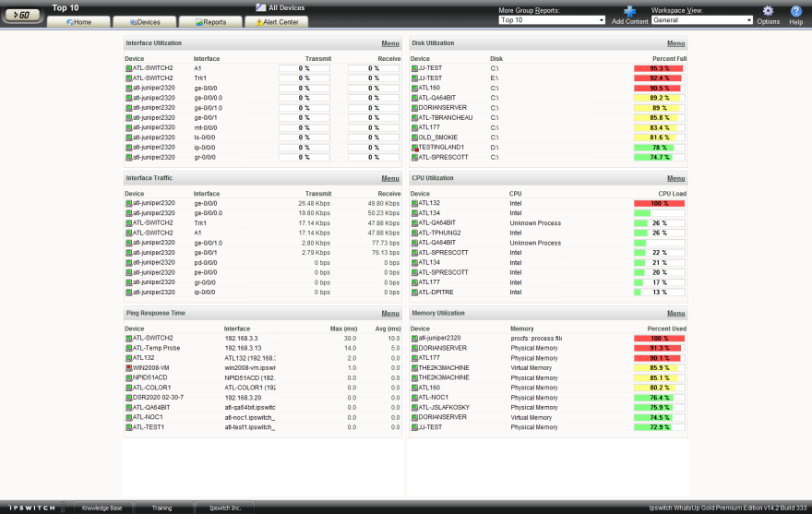Select DORIANSERVER in Disk Utilization
Screen dimensions: 812x514
(442, 108)
